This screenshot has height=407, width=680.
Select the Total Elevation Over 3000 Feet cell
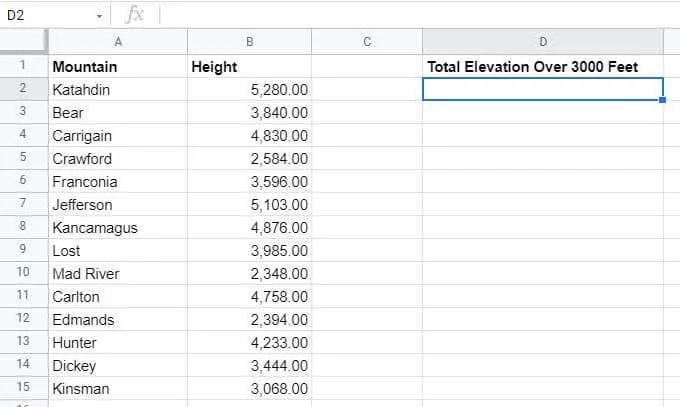pos(543,66)
